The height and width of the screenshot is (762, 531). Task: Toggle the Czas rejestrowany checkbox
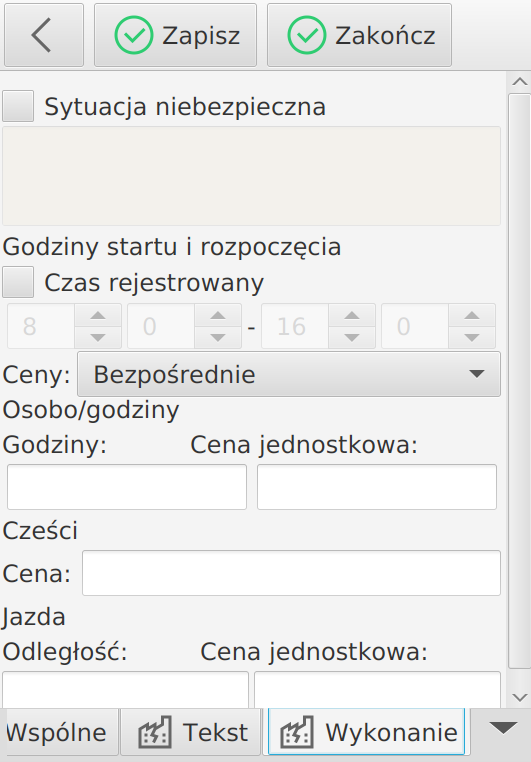coord(18,282)
